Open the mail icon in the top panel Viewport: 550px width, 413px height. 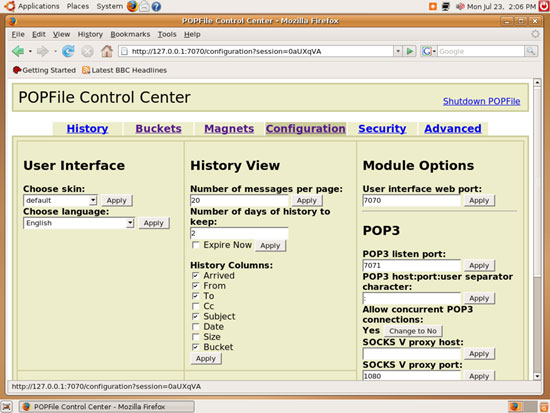pos(144,6)
